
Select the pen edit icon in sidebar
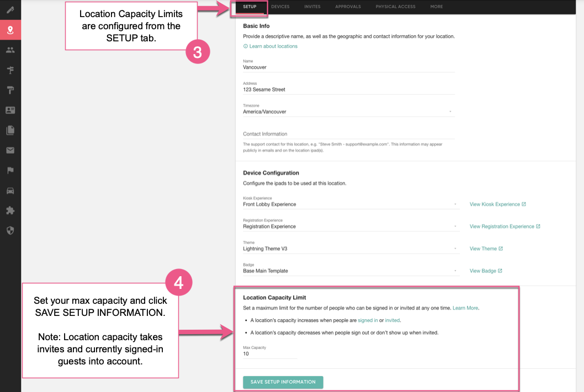(10, 9)
